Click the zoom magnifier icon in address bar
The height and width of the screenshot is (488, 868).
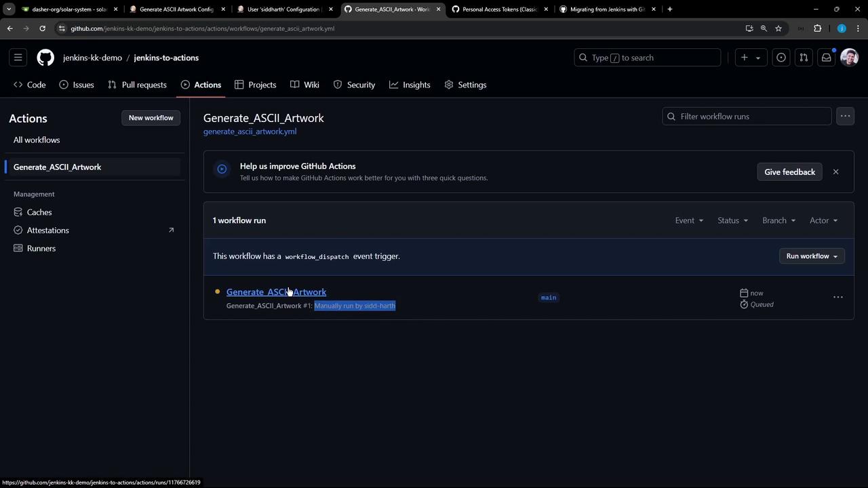coord(764,28)
